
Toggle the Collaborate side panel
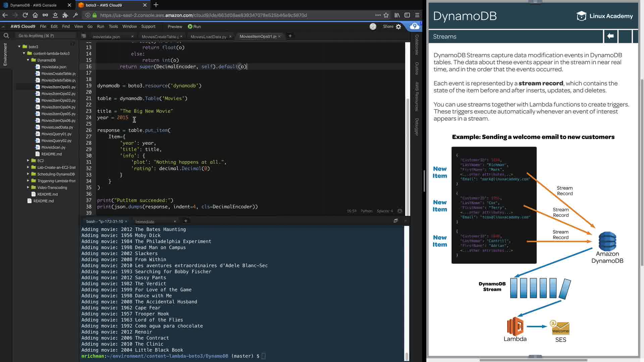tap(417, 45)
